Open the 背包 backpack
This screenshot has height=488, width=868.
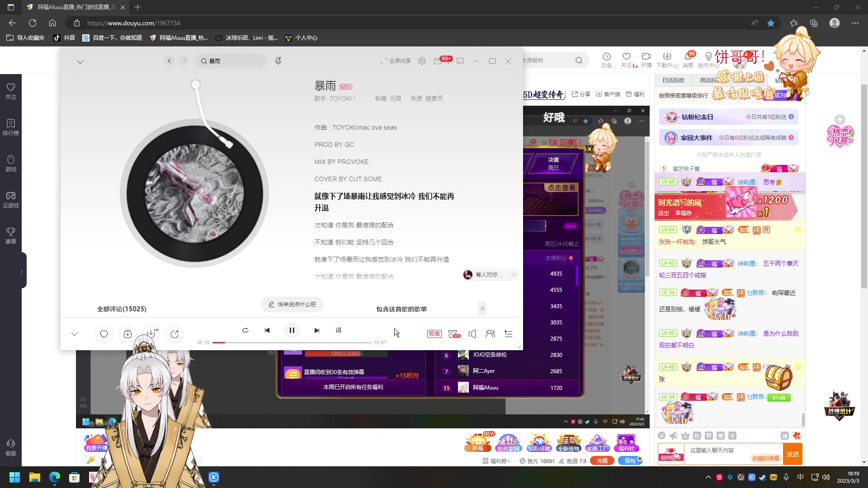630,461
